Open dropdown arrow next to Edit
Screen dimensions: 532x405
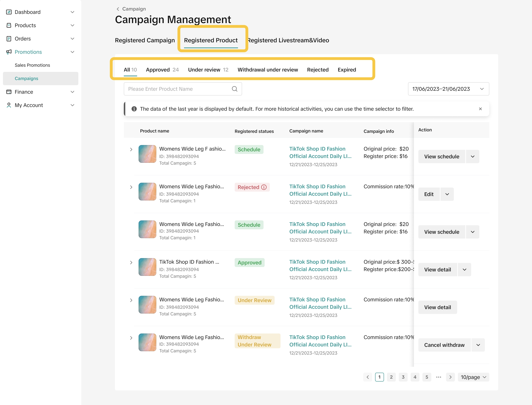[x=447, y=194]
